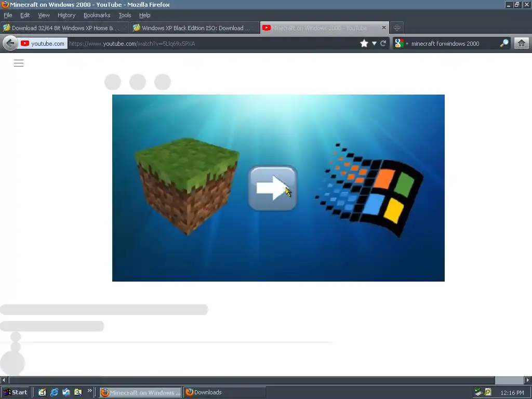
Task: Expand quick launch overflow chevron
Action: 89,391
